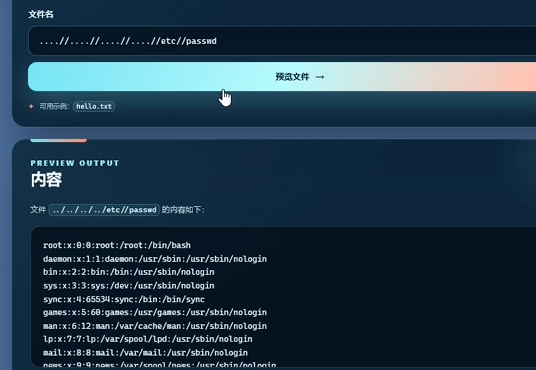The image size is (536, 370).
Task: Select the hello.txt example chip
Action: tap(94, 106)
